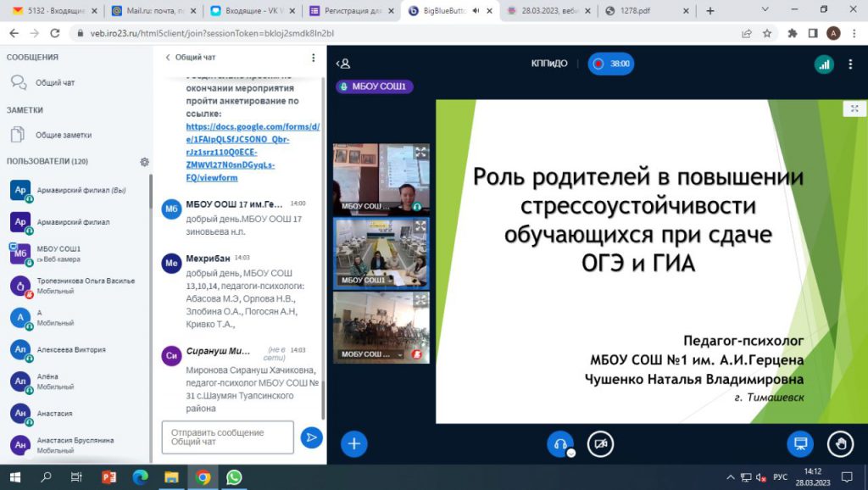Bookmark this page with the star icon
The width and height of the screenshot is (868, 490).
[766, 33]
